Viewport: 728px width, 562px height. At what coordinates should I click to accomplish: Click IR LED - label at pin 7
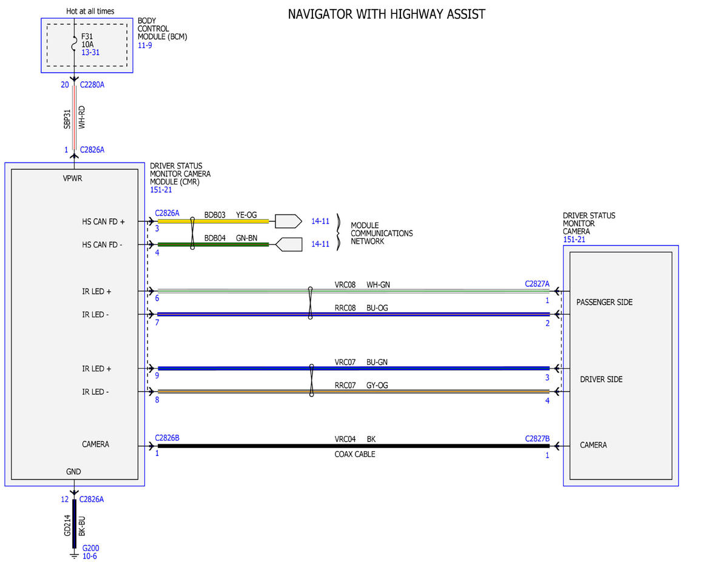tap(96, 315)
